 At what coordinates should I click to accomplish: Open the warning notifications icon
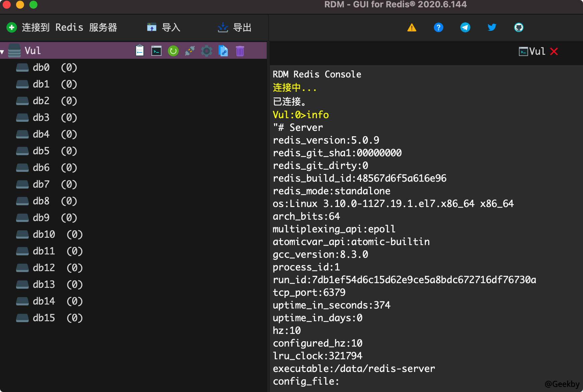412,27
